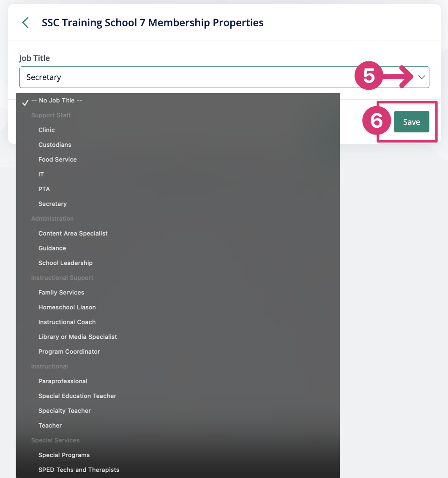Select Special Education Teacher option
The width and height of the screenshot is (448, 478).
(x=77, y=396)
